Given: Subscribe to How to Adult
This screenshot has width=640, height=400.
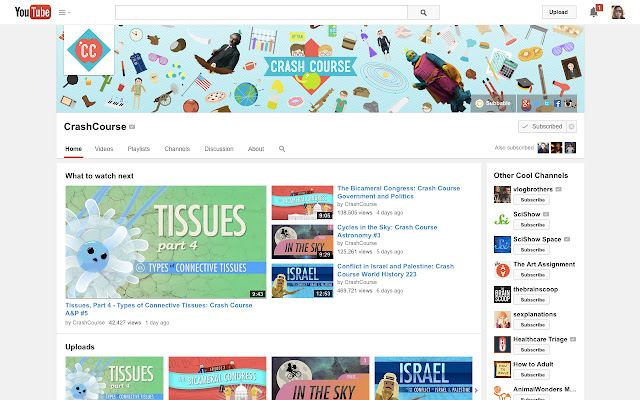Looking at the screenshot, I should 531,375.
